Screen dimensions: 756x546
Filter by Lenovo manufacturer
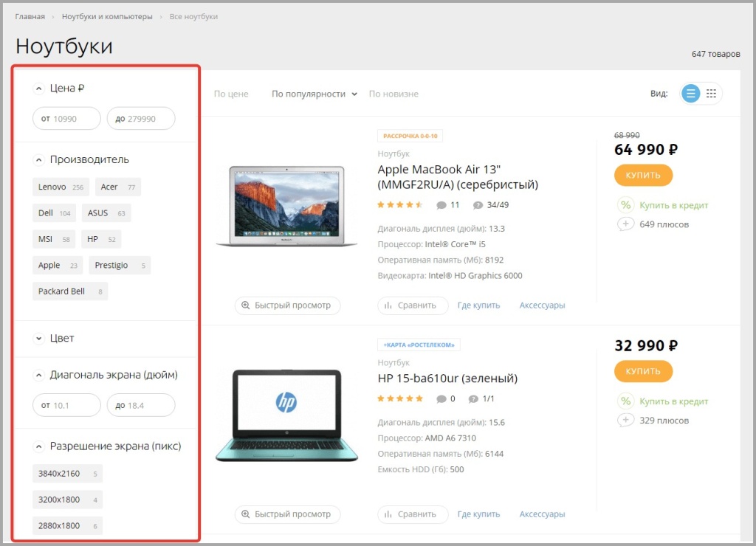[61, 187]
